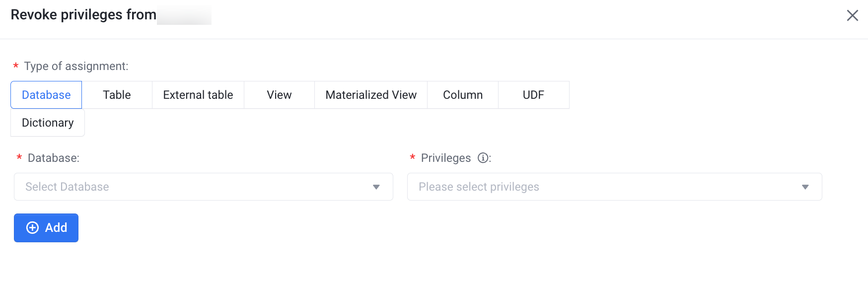Select Database assignment type
The height and width of the screenshot is (283, 868).
pos(46,95)
